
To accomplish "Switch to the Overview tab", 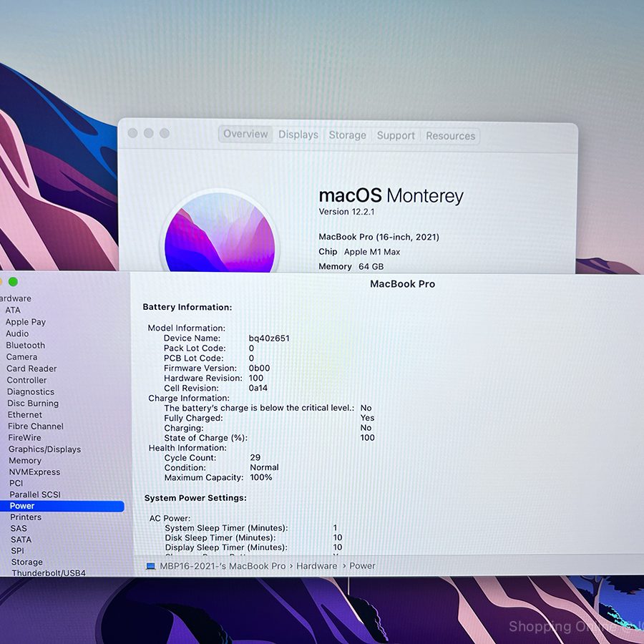I will click(245, 135).
